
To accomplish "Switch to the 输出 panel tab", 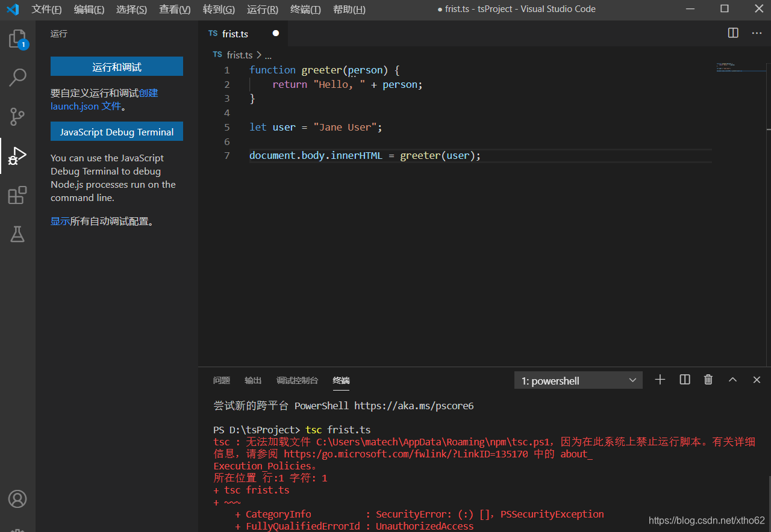I will [x=253, y=380].
